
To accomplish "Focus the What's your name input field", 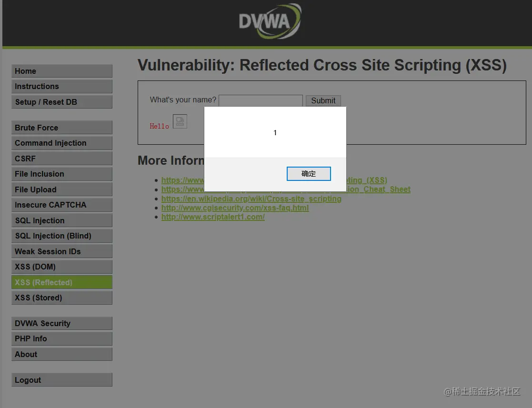I will click(x=261, y=100).
